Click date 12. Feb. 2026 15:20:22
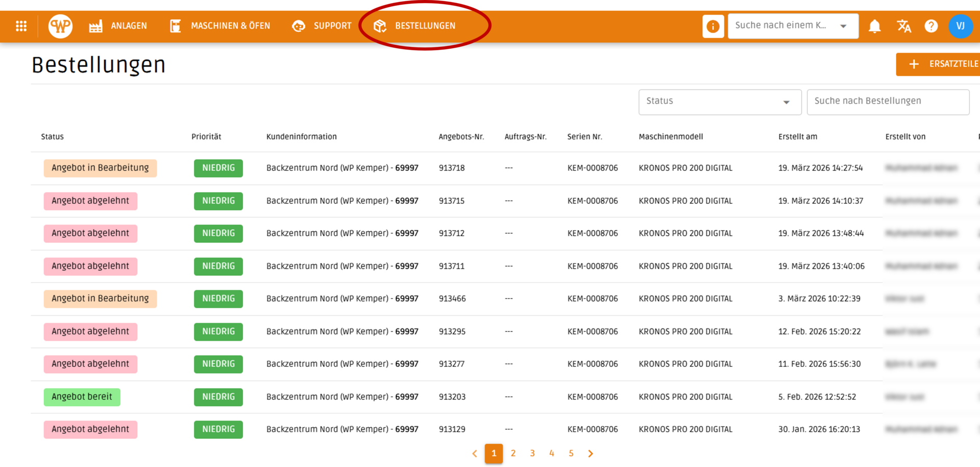This screenshot has height=467, width=980. coord(819,332)
